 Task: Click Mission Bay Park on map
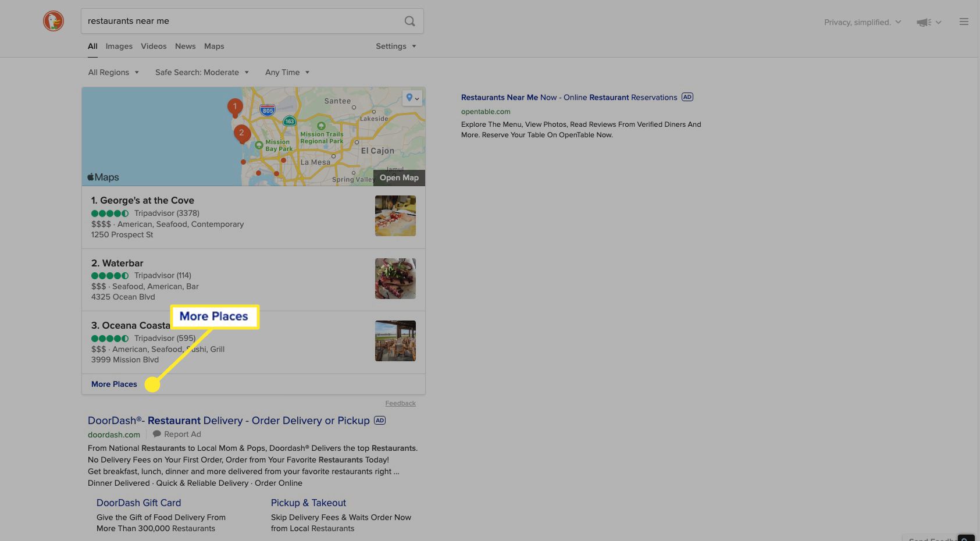point(279,145)
